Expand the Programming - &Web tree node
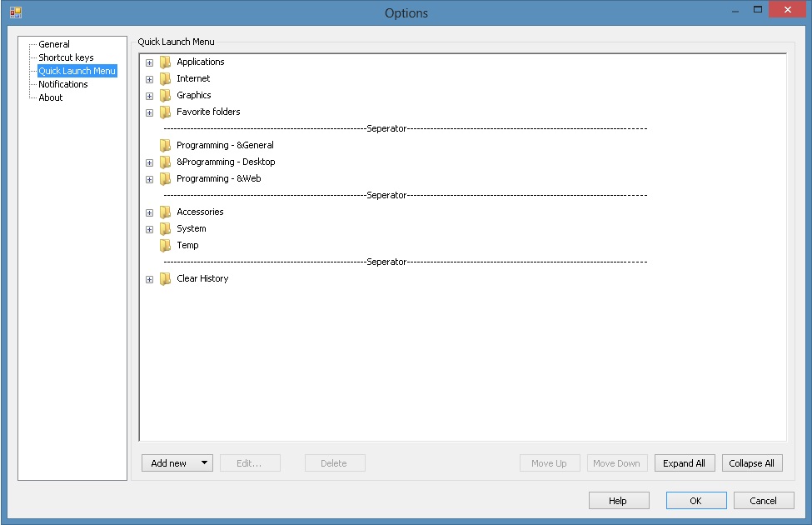This screenshot has width=812, height=525. pos(149,179)
